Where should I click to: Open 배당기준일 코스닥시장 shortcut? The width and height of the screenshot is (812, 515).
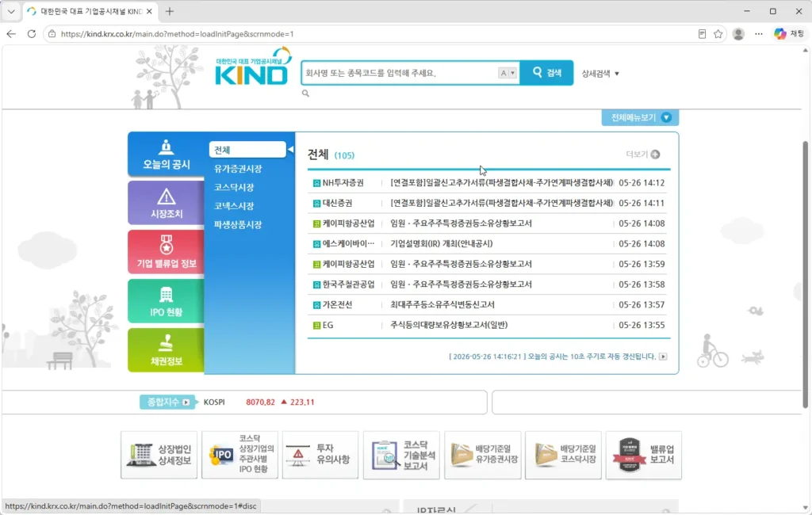coord(564,455)
